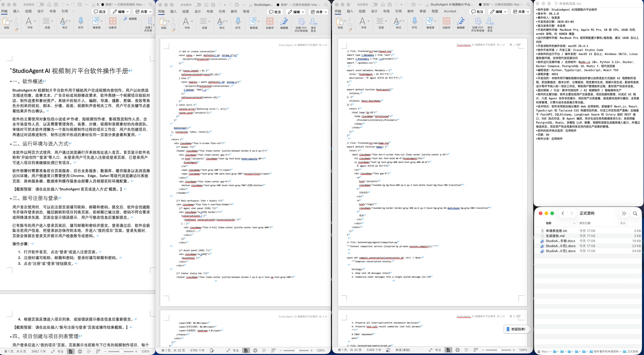Select the 生成报告.md file in Finder

tap(555, 236)
